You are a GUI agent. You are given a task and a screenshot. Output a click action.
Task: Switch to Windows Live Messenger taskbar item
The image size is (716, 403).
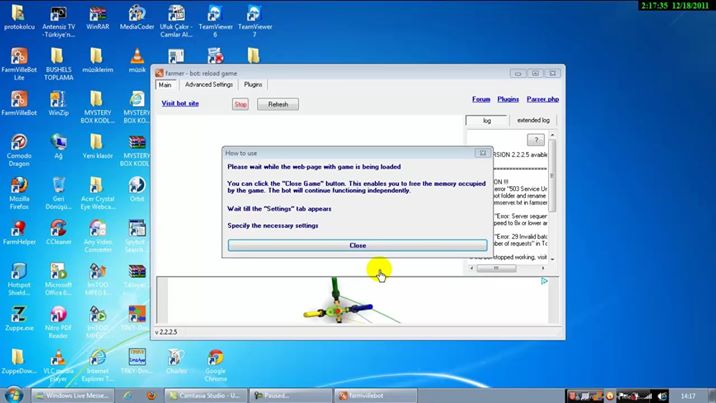(73, 396)
